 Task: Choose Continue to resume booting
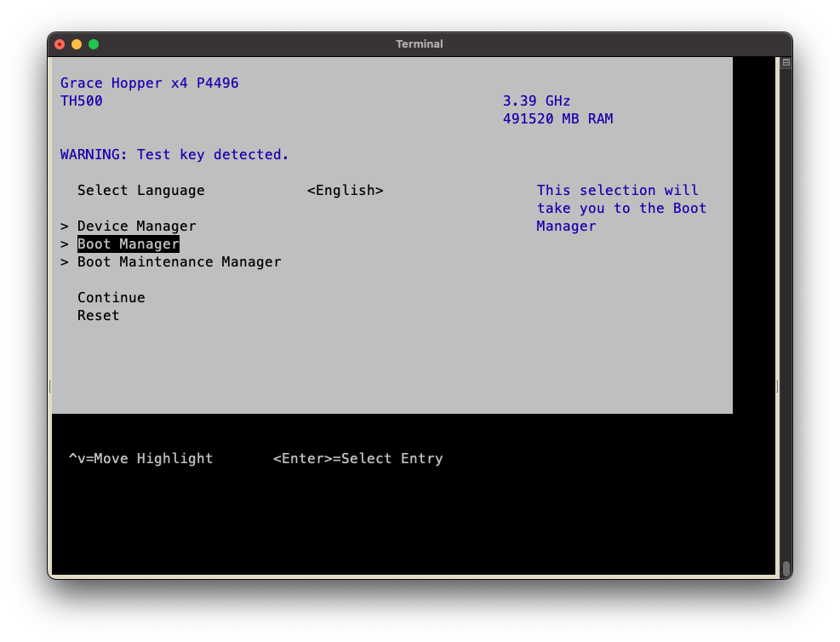111,298
